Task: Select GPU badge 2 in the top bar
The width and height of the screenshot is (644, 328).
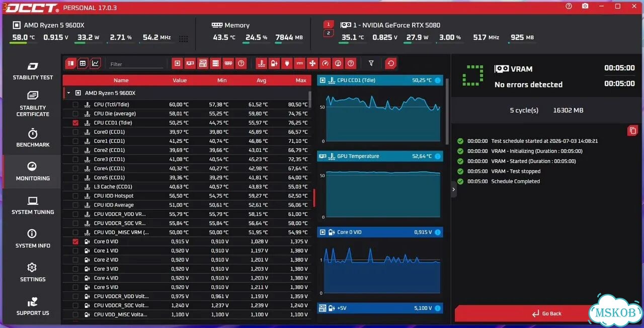Action: (x=328, y=33)
